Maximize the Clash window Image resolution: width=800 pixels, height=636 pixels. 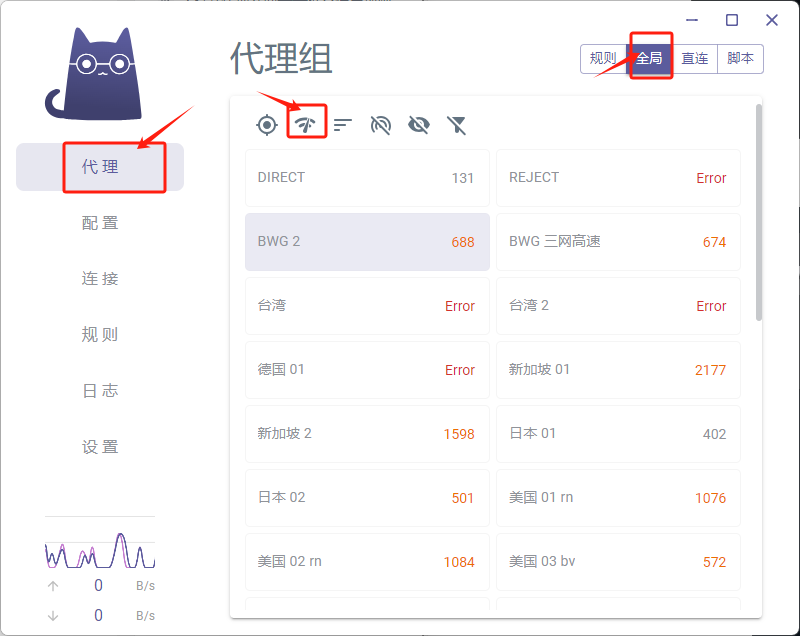[732, 20]
